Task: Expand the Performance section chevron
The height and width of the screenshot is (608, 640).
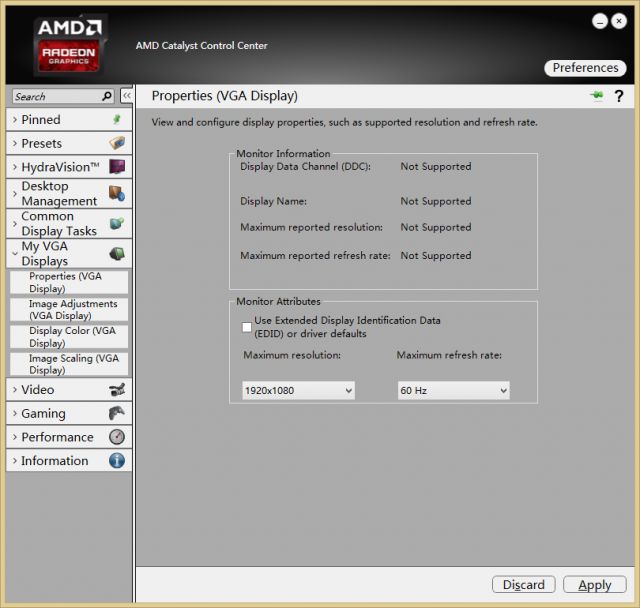Action: [15, 437]
